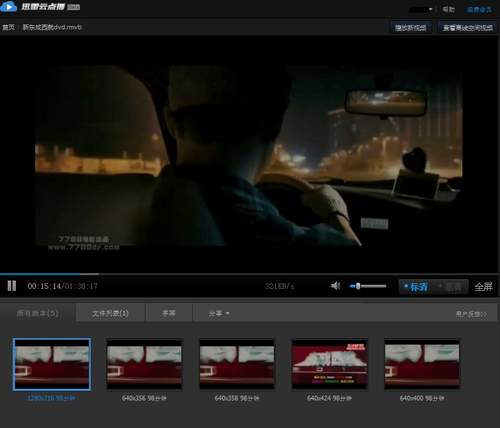Click the play new video button
Image resolution: width=500 pixels, height=428 pixels.
point(411,28)
